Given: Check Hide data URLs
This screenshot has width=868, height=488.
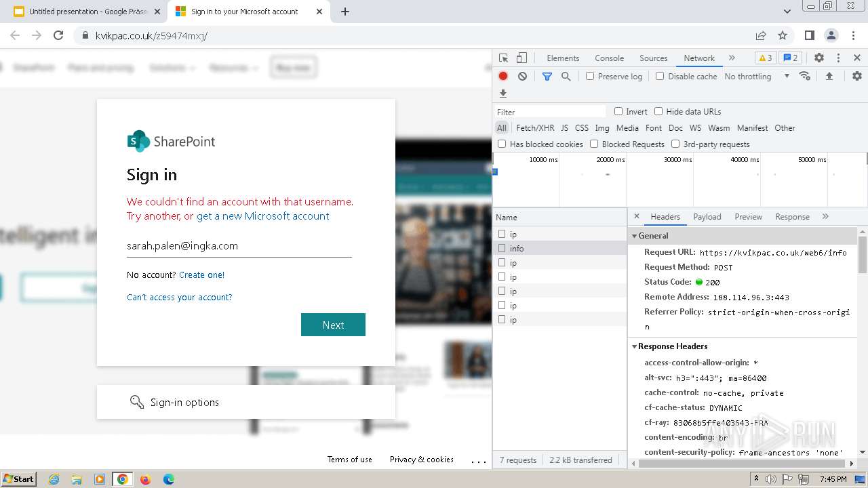Looking at the screenshot, I should point(658,111).
